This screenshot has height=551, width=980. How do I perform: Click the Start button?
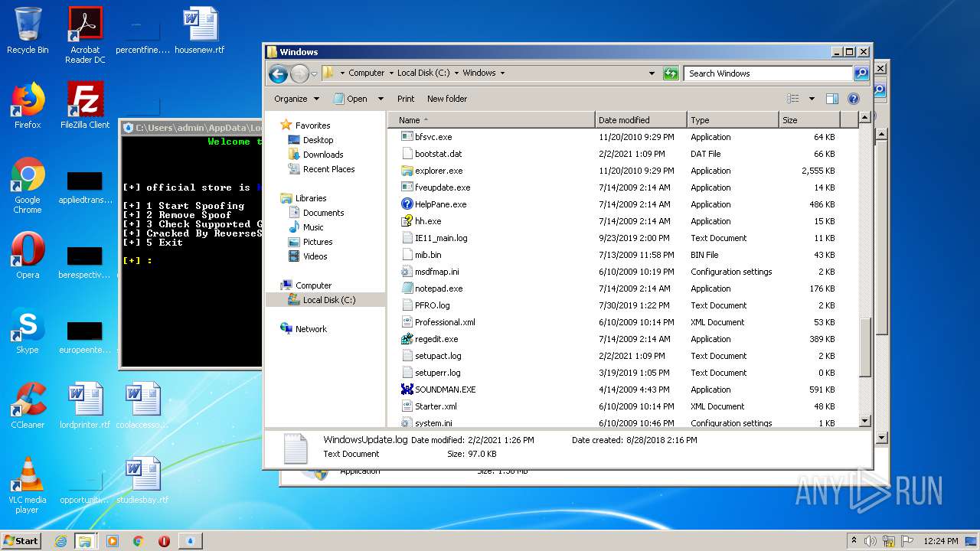pyautogui.click(x=21, y=541)
